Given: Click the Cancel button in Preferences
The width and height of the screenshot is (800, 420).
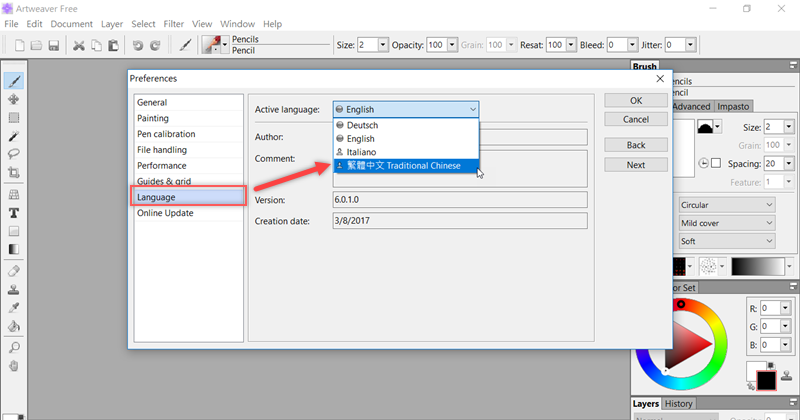Looking at the screenshot, I should (x=636, y=119).
